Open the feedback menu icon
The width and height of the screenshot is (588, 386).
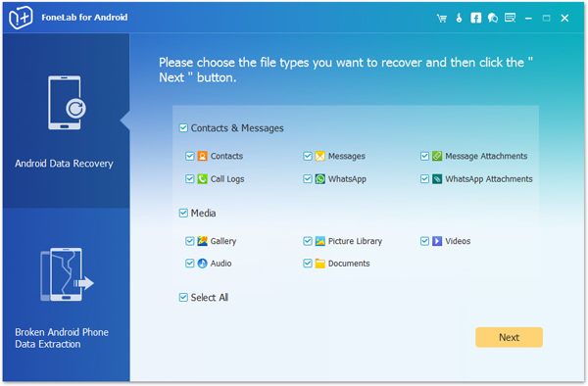[510, 18]
